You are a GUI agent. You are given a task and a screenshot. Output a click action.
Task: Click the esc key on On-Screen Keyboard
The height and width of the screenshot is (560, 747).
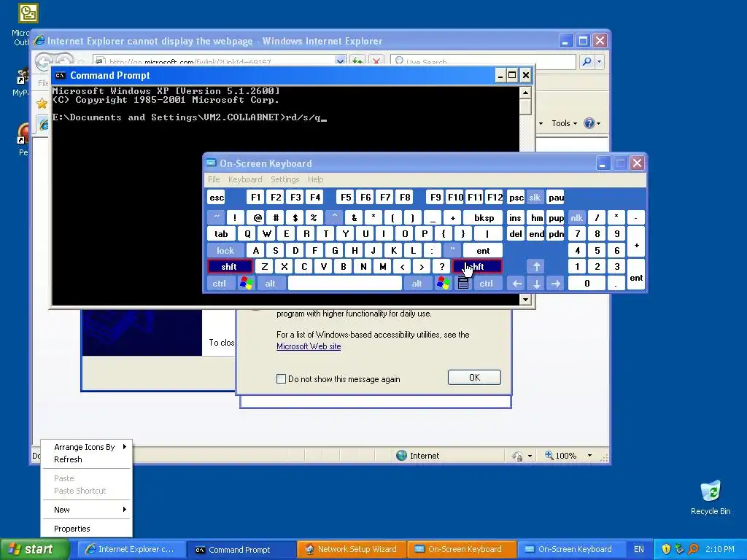pos(216,198)
